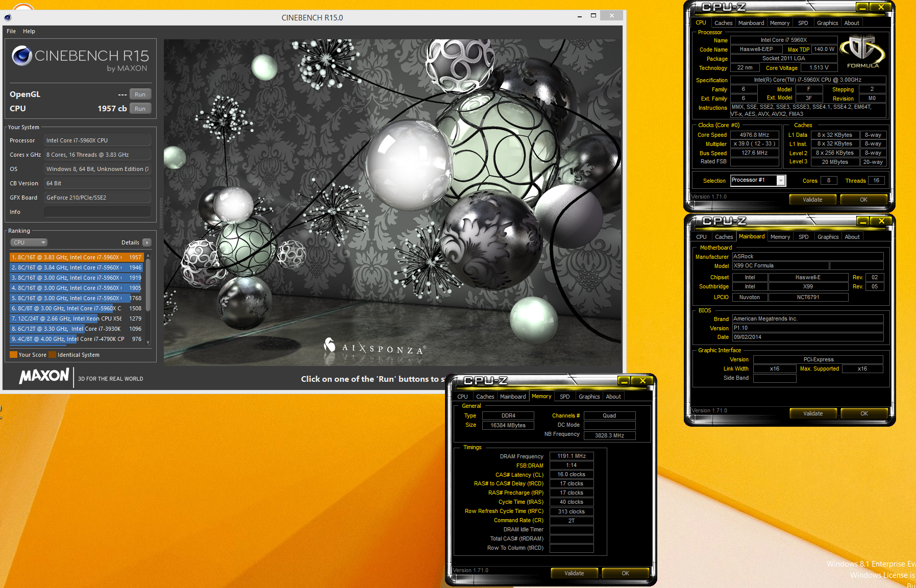Open the Details arrow in Ranking panel
Viewport: 916px width, 588px height.
[147, 242]
